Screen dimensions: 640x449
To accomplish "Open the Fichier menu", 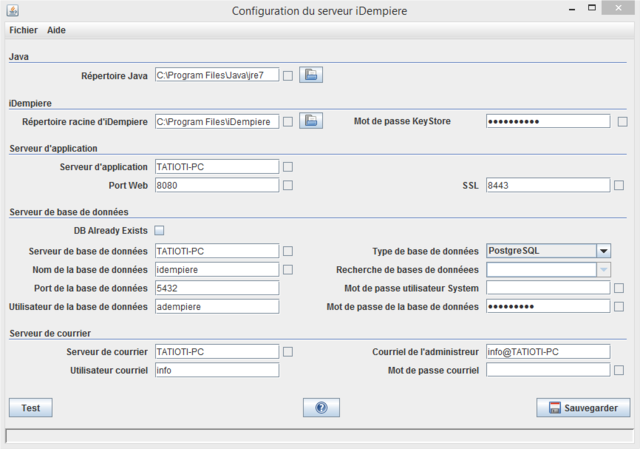I will point(23,31).
